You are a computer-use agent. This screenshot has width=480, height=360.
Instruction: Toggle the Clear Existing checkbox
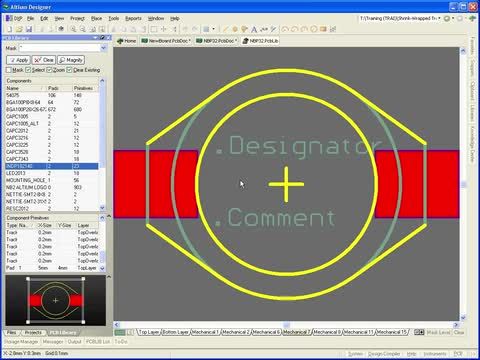(x=69, y=70)
